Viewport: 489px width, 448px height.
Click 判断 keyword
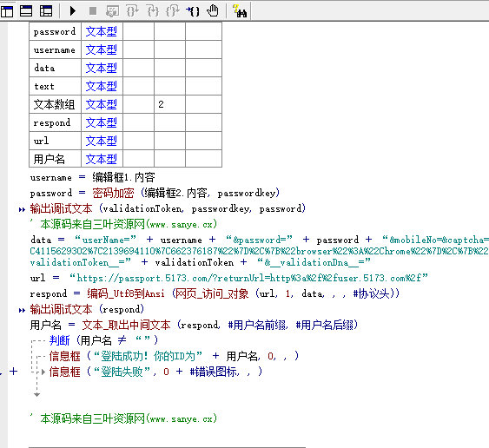59,340
